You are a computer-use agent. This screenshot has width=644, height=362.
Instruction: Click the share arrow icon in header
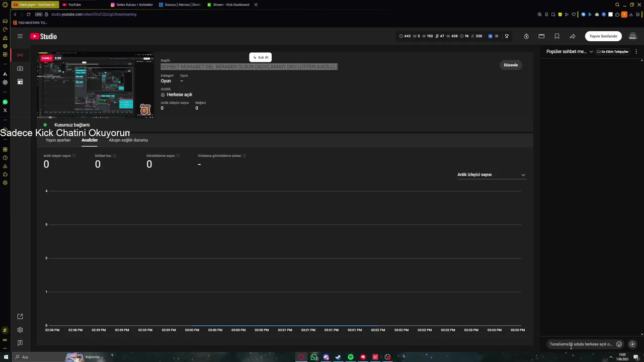click(573, 36)
